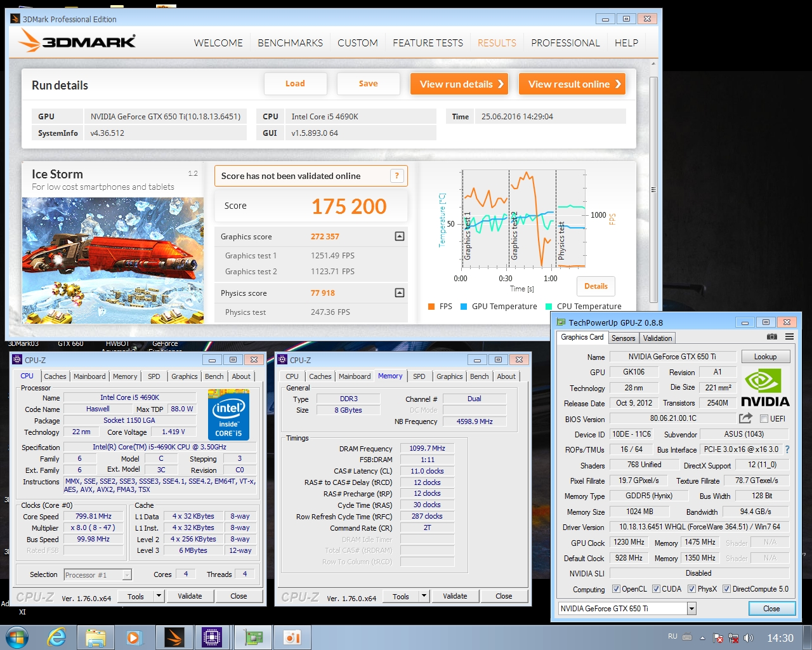Click Validate in the left CPU-Z window
The image size is (812, 650).
(190, 596)
